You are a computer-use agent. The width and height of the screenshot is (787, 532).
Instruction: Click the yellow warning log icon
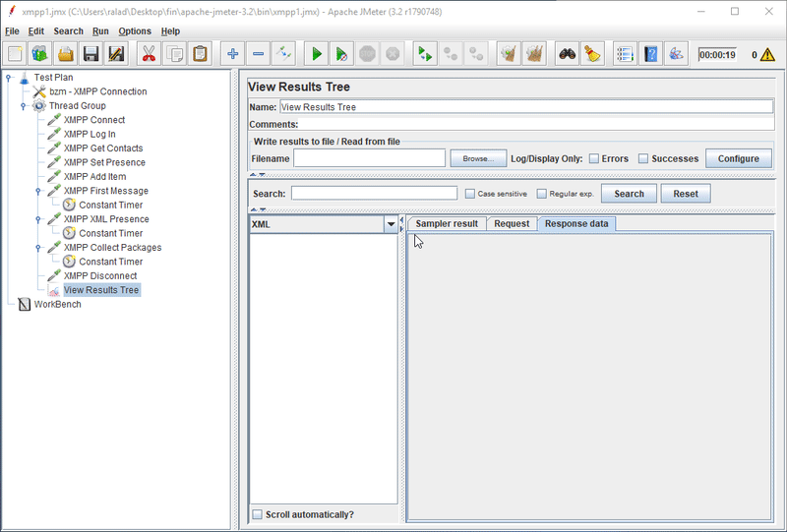[767, 55]
